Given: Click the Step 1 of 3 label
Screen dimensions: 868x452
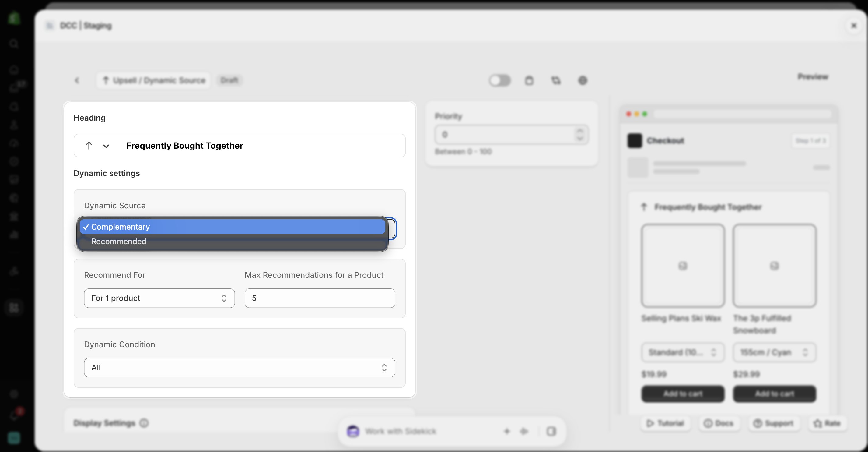Looking at the screenshot, I should (x=810, y=141).
